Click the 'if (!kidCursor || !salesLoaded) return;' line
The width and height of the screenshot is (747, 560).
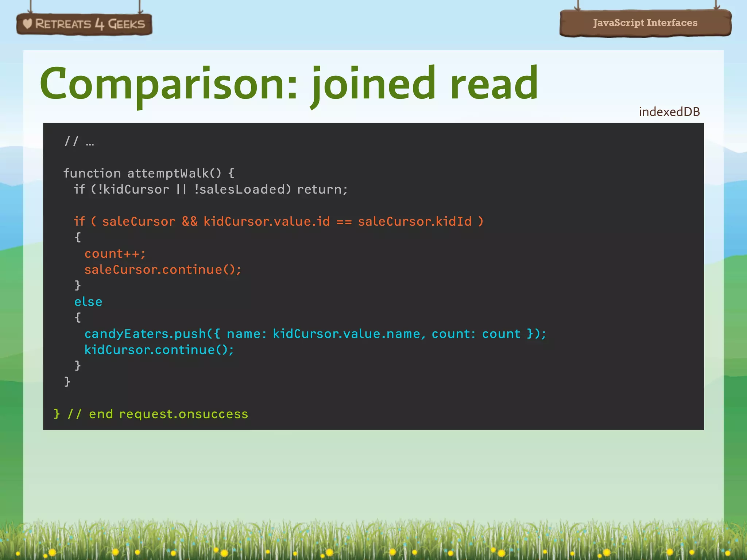(x=211, y=189)
